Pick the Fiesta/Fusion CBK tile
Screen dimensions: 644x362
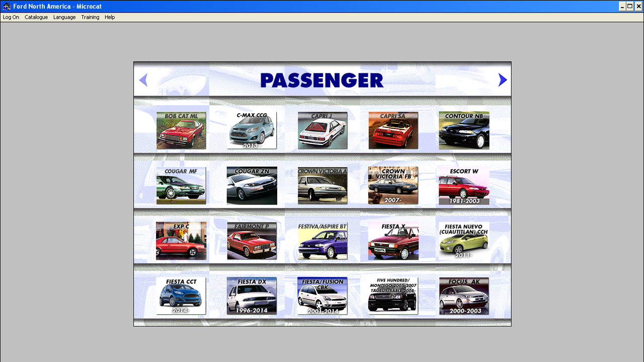(x=323, y=296)
